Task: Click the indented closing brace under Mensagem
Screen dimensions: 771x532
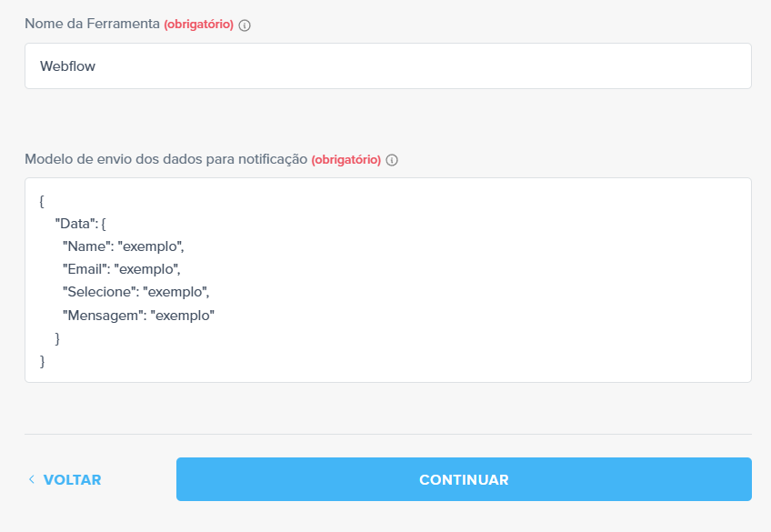Action: tap(58, 338)
